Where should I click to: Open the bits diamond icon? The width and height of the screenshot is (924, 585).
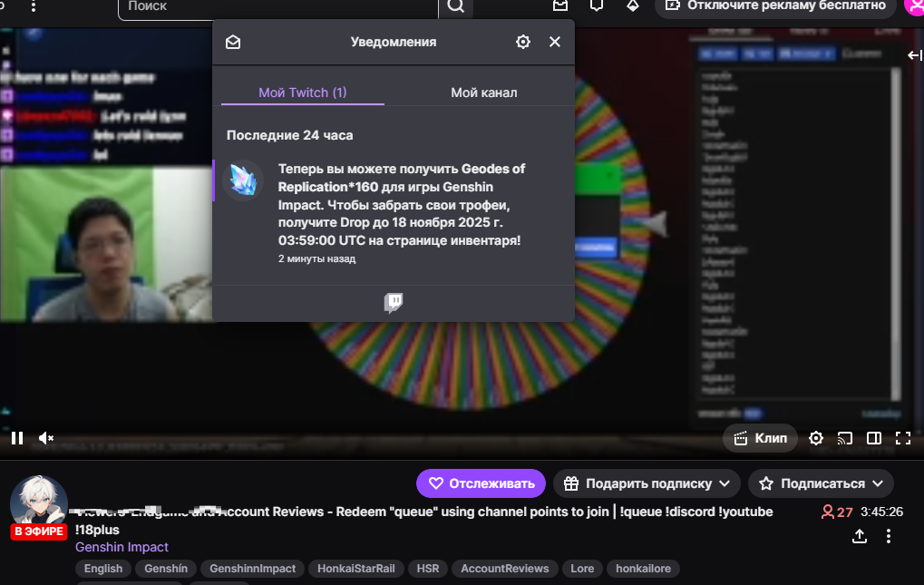point(632,5)
